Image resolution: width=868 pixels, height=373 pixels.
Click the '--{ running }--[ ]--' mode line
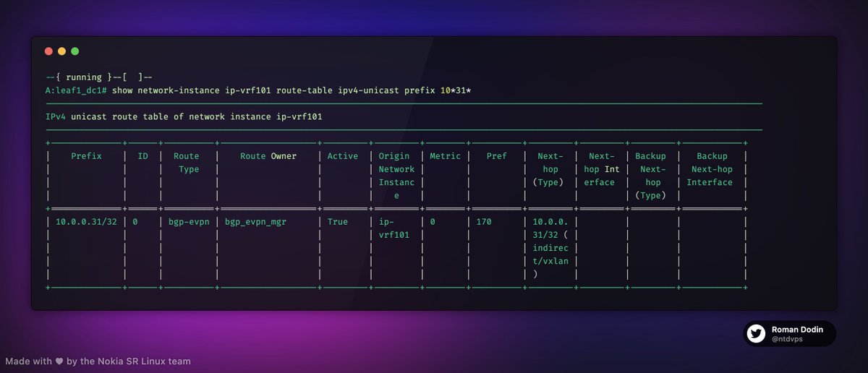click(98, 77)
